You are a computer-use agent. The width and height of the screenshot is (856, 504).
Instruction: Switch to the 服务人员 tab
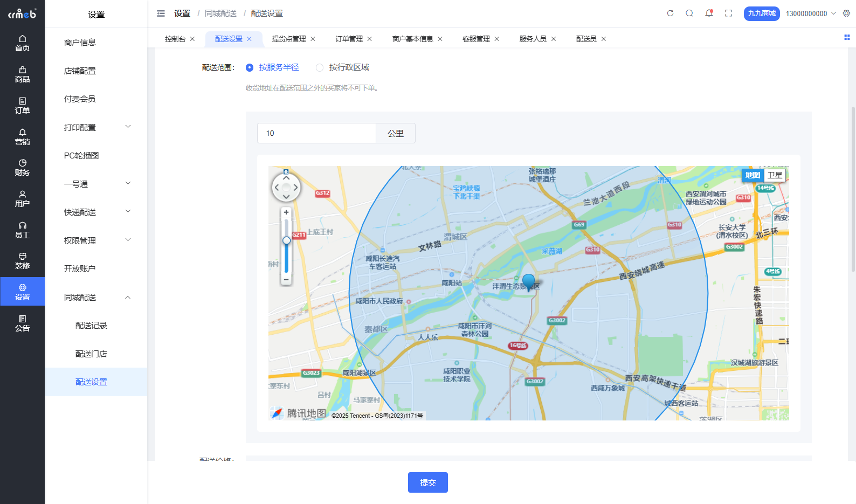coord(533,39)
